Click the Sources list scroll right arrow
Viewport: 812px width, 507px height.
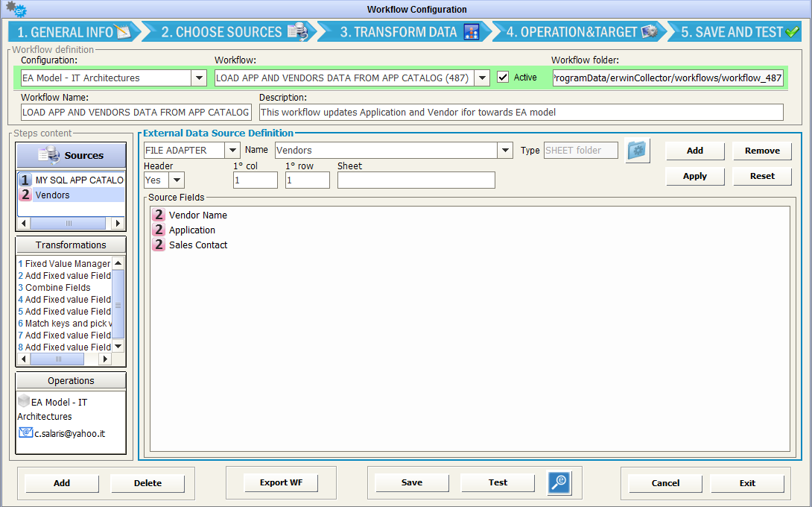[x=118, y=223]
